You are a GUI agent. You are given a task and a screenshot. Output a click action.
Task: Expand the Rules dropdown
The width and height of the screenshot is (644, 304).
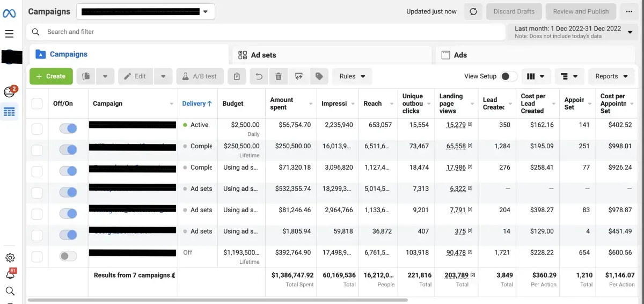[352, 76]
